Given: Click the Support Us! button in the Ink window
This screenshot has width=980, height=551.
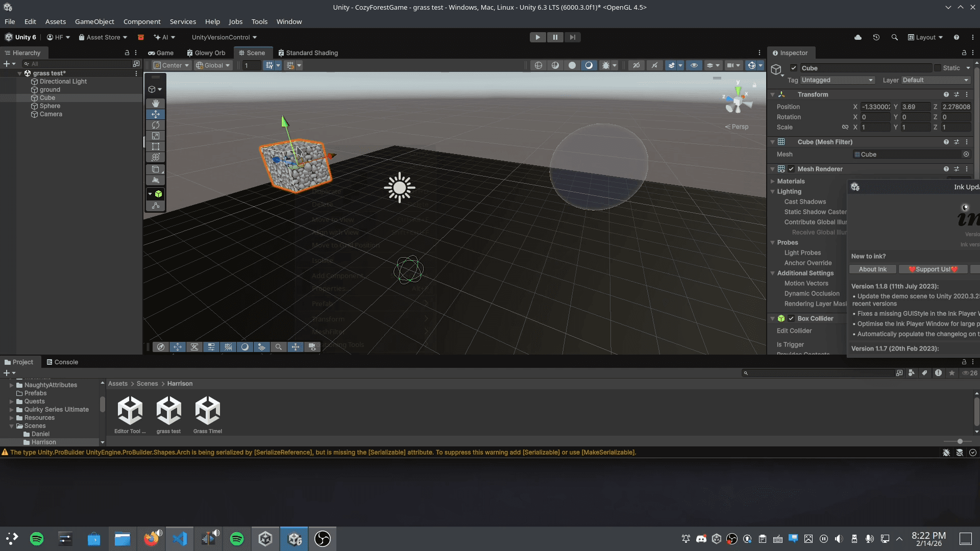Looking at the screenshot, I should [x=933, y=269].
